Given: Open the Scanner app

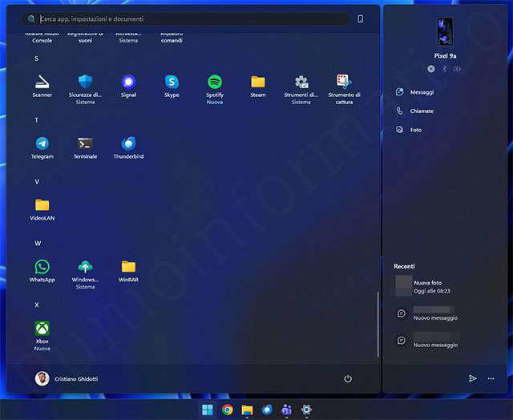Looking at the screenshot, I should click(42, 87).
